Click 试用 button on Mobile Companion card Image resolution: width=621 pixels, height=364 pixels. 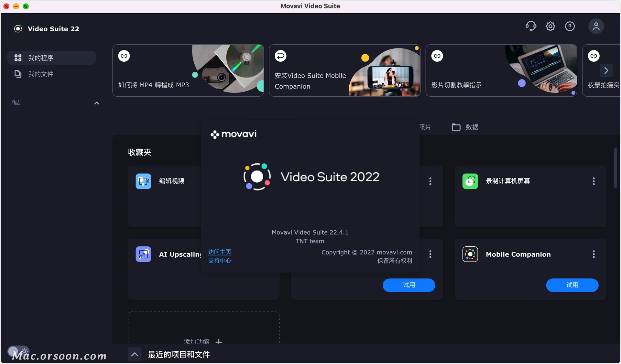[x=572, y=285]
